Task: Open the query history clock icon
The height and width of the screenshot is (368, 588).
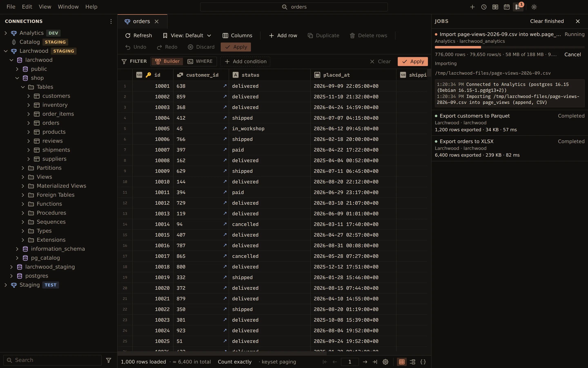Action: 484,7
